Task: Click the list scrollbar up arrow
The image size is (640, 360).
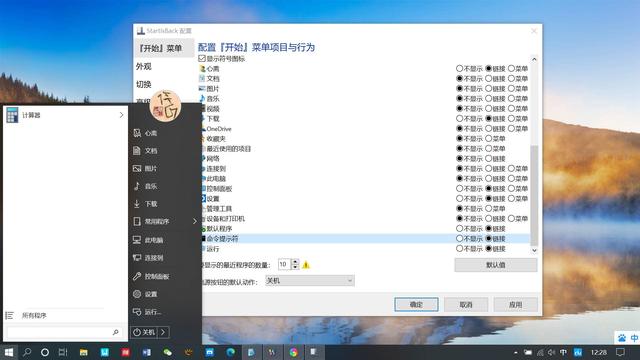Action: 534,59
